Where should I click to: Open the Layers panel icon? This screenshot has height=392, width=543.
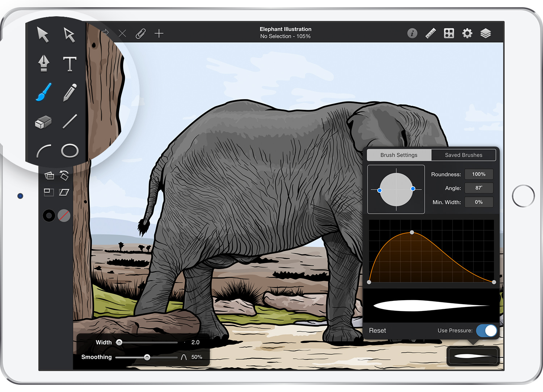coord(486,33)
